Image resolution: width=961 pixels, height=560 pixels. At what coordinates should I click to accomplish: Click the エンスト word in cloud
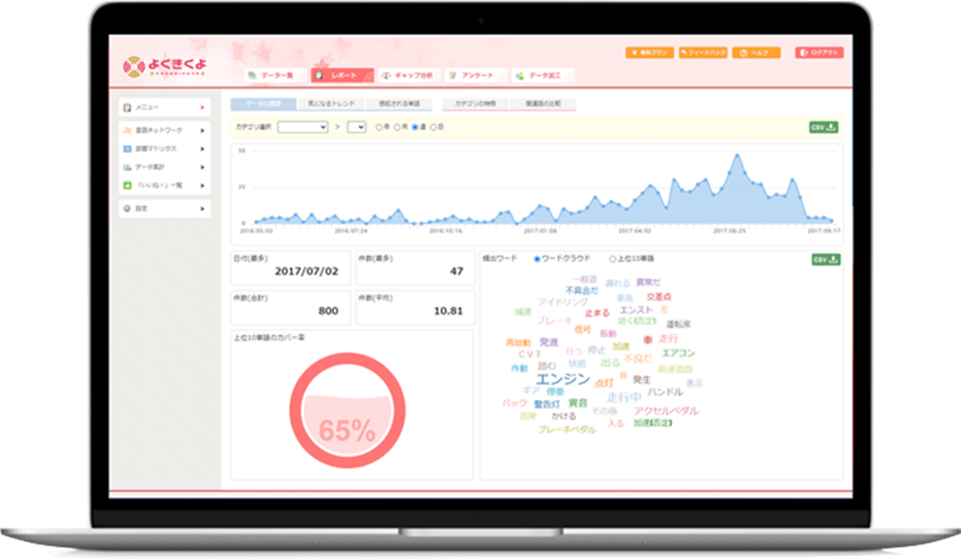point(636,309)
